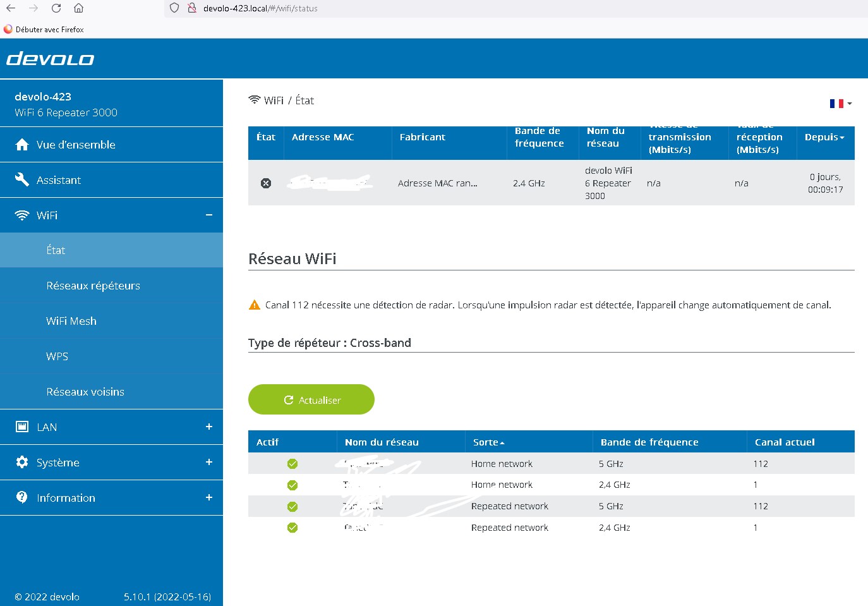Open the Débuter avec Firefox bookmark

click(44, 29)
